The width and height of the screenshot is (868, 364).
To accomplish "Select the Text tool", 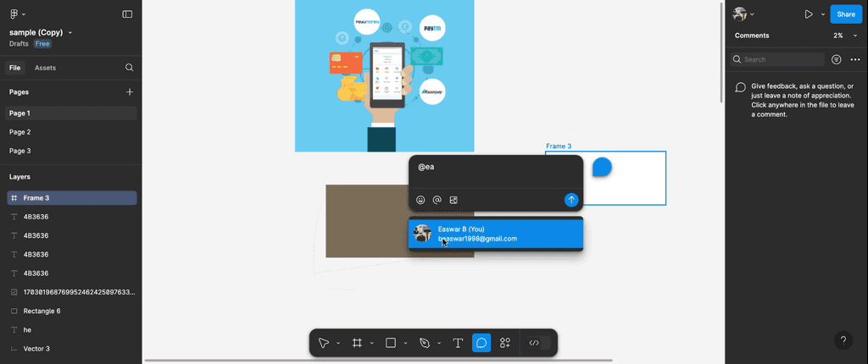I will 458,343.
